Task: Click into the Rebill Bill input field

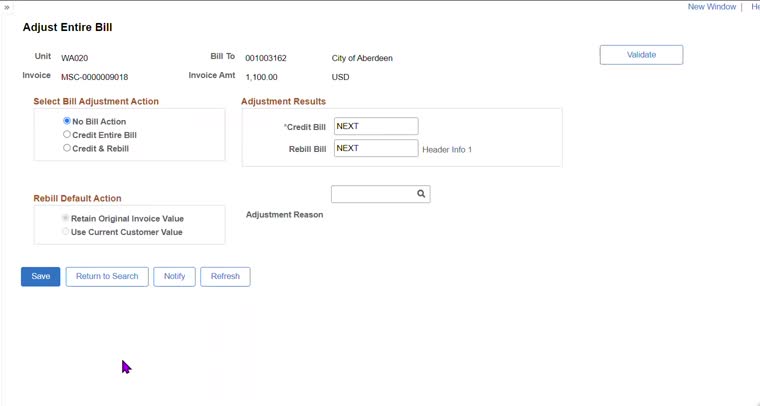Action: [x=376, y=148]
